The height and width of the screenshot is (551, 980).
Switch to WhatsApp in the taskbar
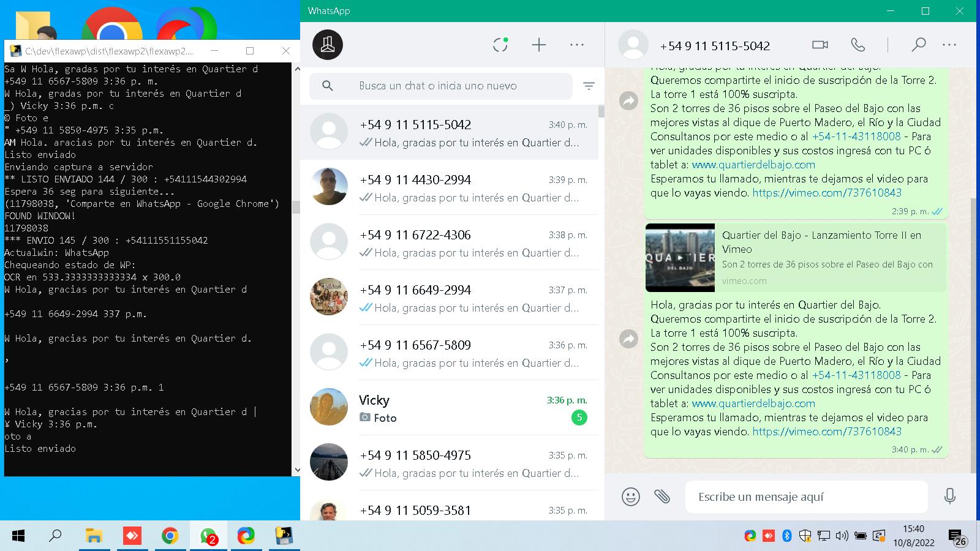[208, 536]
